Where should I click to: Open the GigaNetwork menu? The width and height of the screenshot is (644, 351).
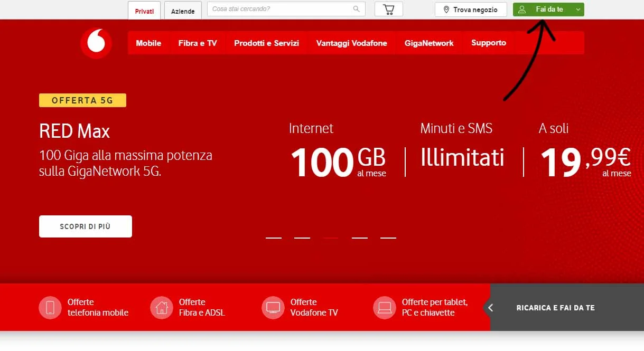pos(429,43)
